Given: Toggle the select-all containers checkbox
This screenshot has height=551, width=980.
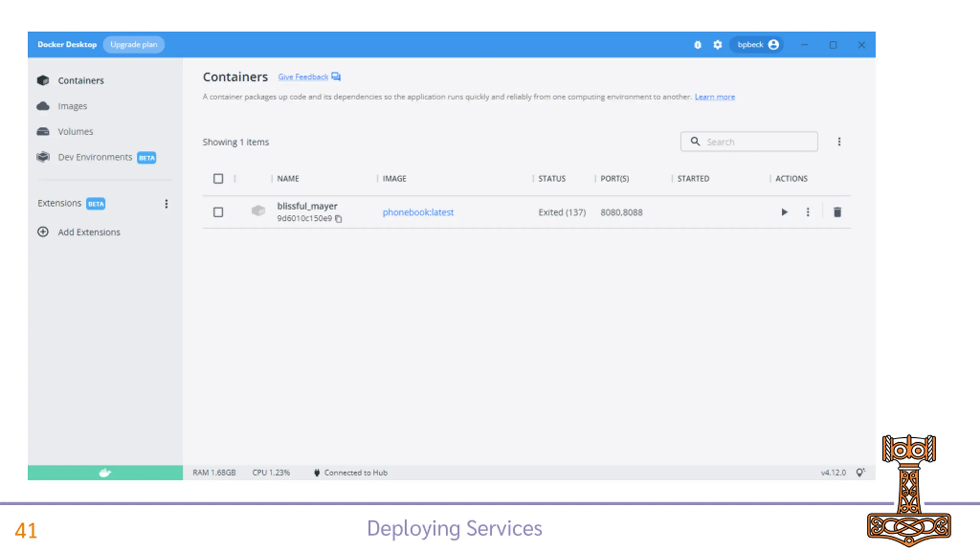Looking at the screenshot, I should click(x=218, y=179).
